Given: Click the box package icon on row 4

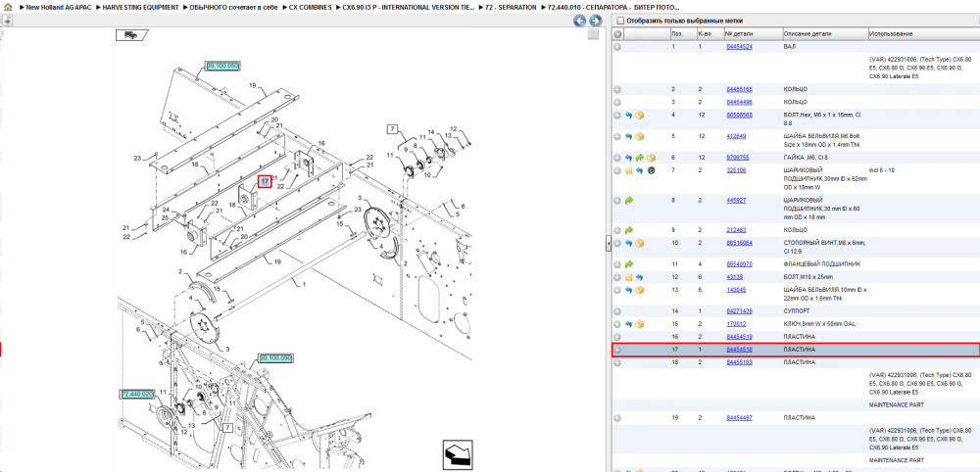Looking at the screenshot, I should click(640, 116).
